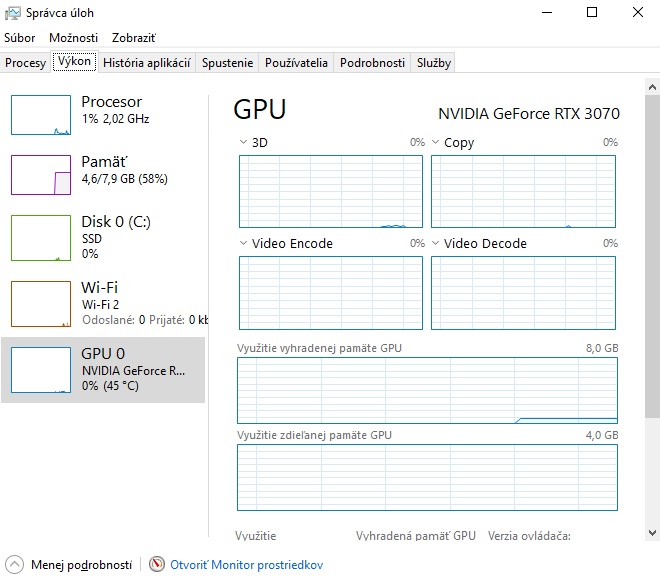Click the 3D engine usage graph
The height and width of the screenshot is (581, 660).
pyautogui.click(x=331, y=192)
